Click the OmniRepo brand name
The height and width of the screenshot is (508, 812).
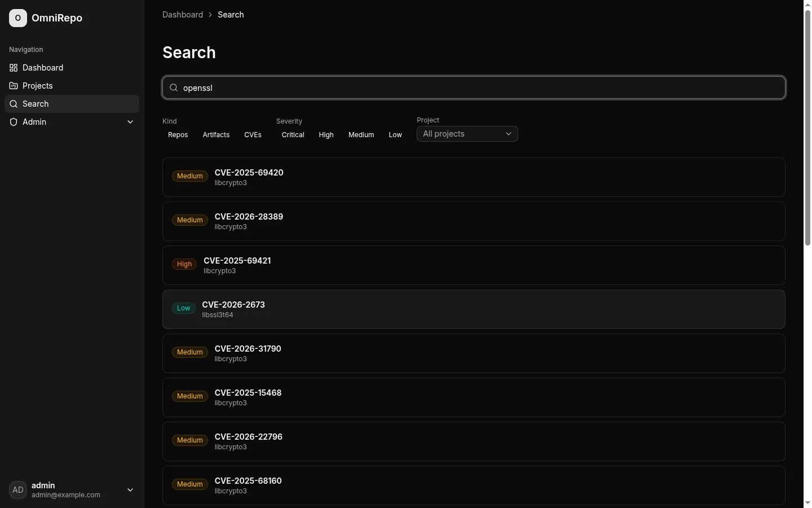[57, 18]
